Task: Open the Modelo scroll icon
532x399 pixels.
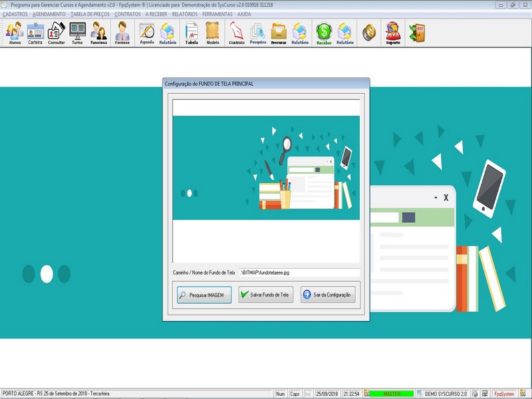Action: click(x=213, y=33)
